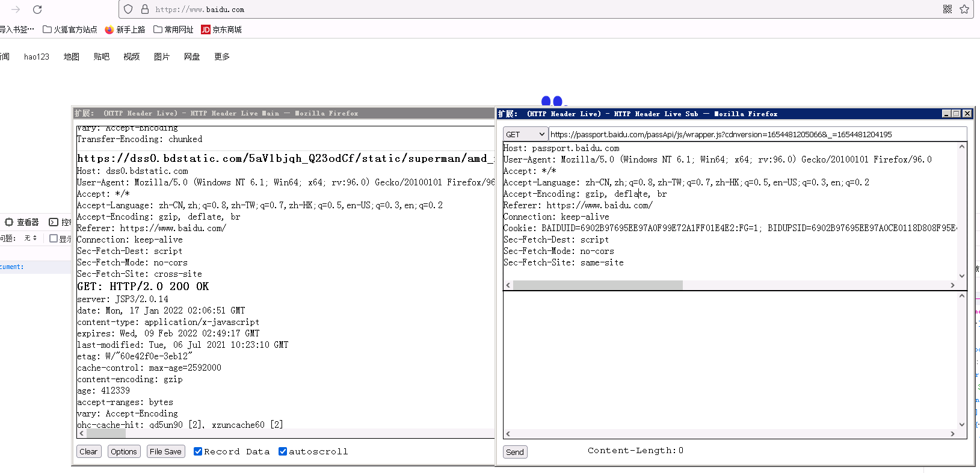980x473 pixels.
Task: Open the 新手上路 Firefox bookmark
Action: 125,29
